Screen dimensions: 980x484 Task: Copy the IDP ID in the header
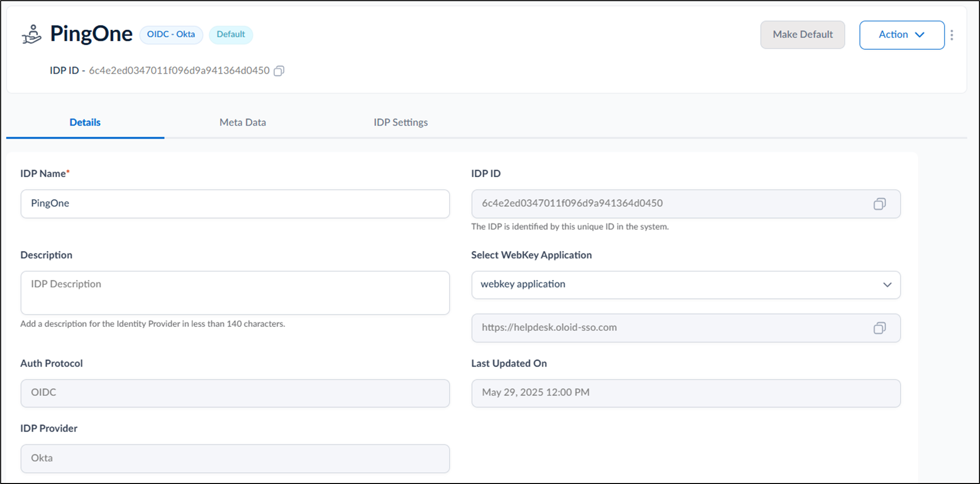point(279,71)
